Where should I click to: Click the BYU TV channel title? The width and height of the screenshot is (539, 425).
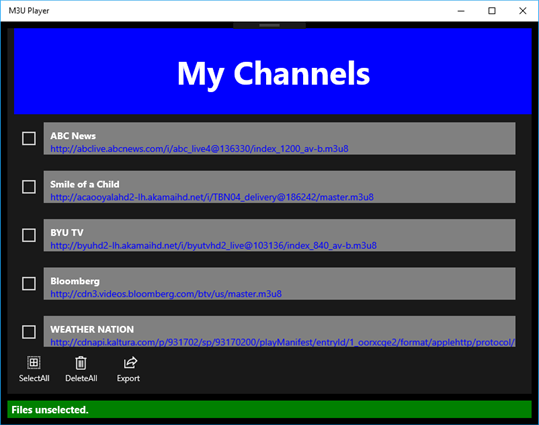67,233
